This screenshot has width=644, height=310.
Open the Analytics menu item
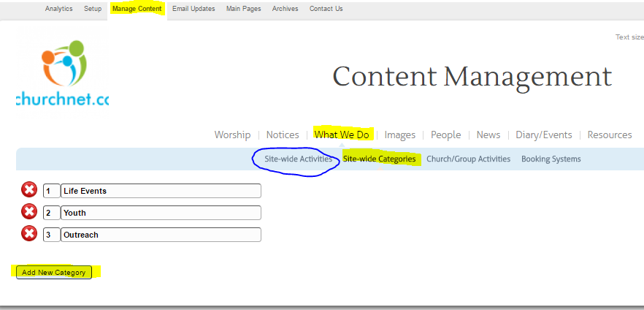(58, 9)
